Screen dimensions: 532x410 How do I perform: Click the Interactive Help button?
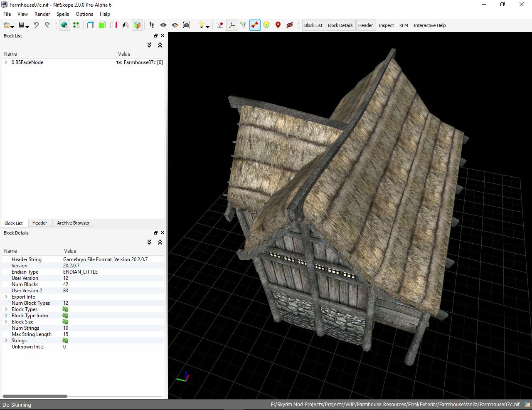point(429,25)
